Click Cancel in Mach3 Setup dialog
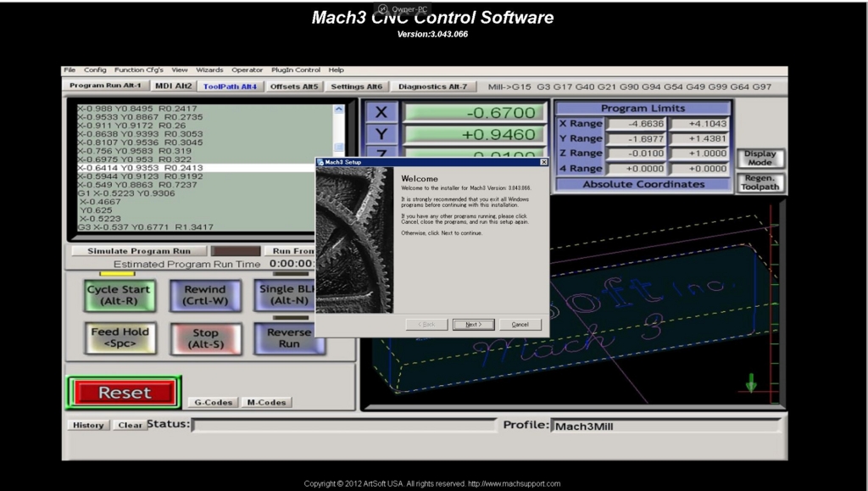Image resolution: width=868 pixels, height=491 pixels. (x=520, y=325)
